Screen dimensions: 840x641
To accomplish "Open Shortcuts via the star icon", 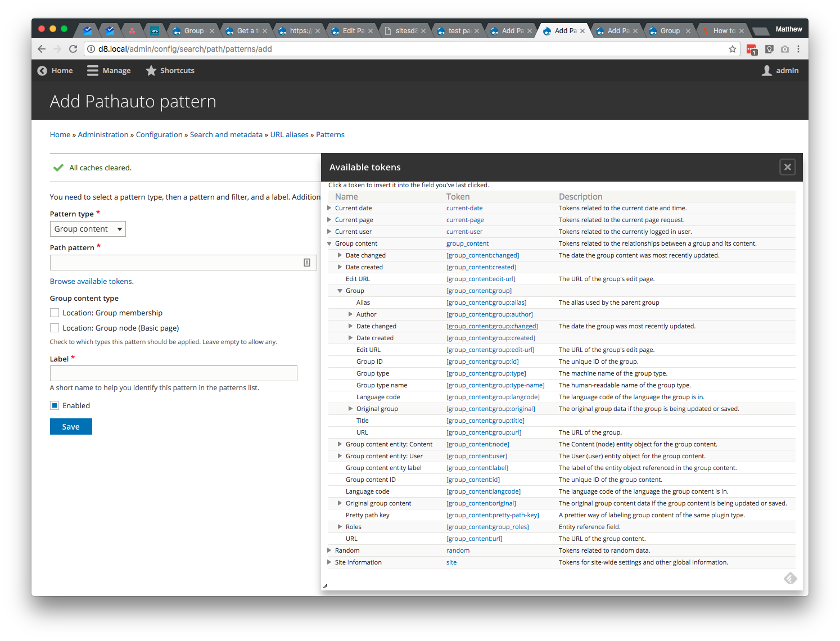I will (151, 70).
